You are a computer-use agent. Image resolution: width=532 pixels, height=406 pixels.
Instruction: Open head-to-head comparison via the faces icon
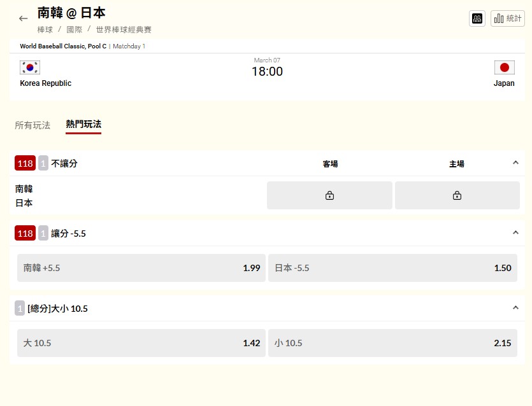coord(477,18)
